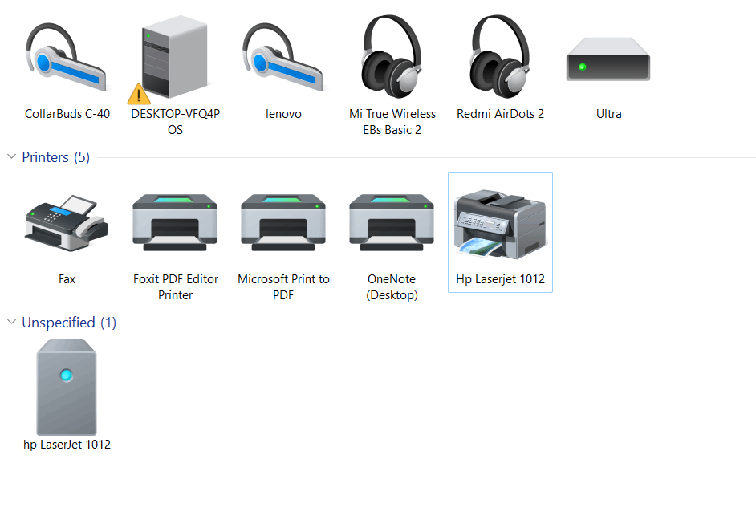This screenshot has width=756, height=532.
Task: Click the OneNote (Desktop) label text
Action: click(392, 286)
